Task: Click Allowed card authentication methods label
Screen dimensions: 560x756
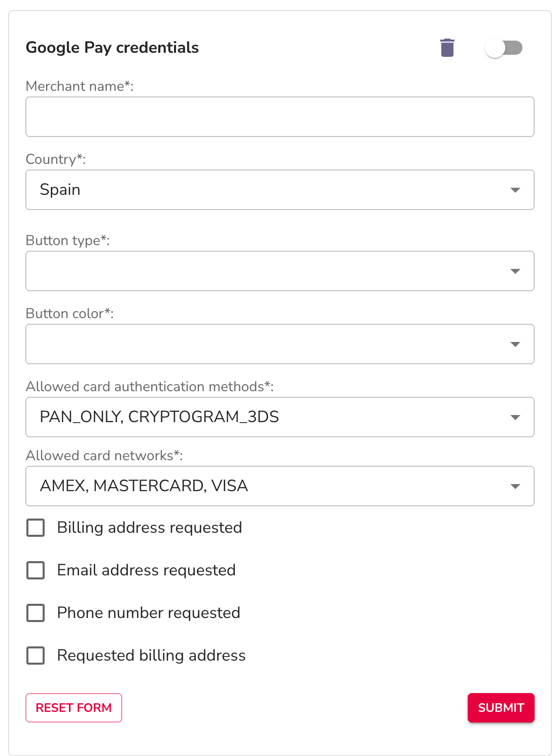Action: [x=150, y=387]
